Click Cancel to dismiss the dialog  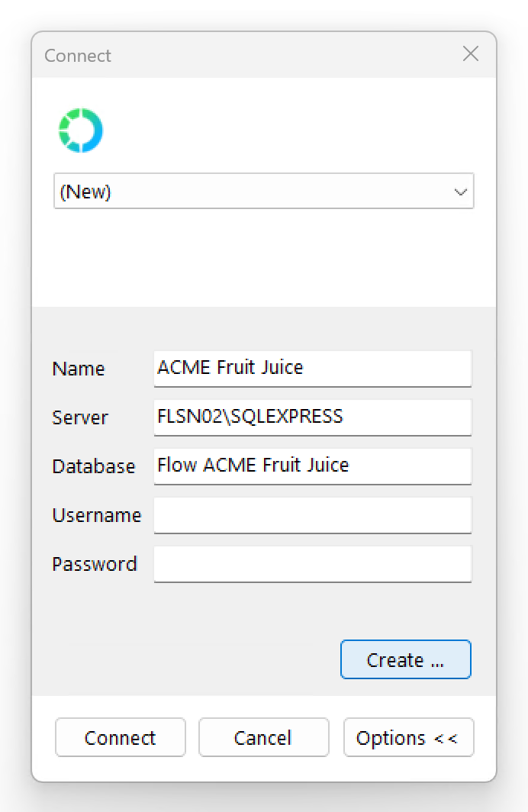(263, 737)
